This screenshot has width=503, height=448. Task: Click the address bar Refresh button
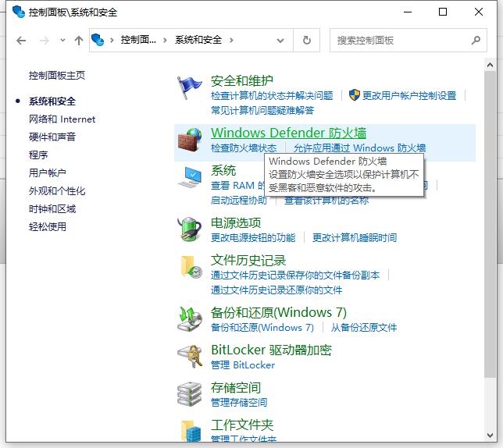pos(307,41)
